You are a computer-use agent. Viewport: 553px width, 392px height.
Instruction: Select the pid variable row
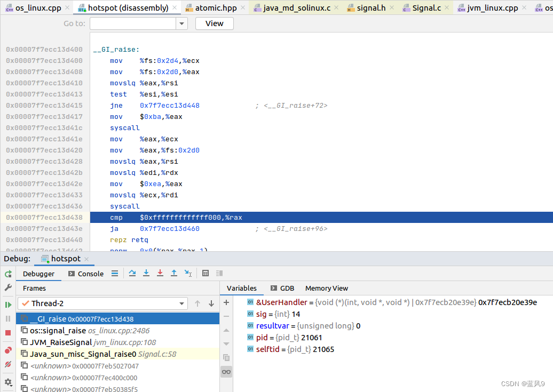click(x=393, y=338)
